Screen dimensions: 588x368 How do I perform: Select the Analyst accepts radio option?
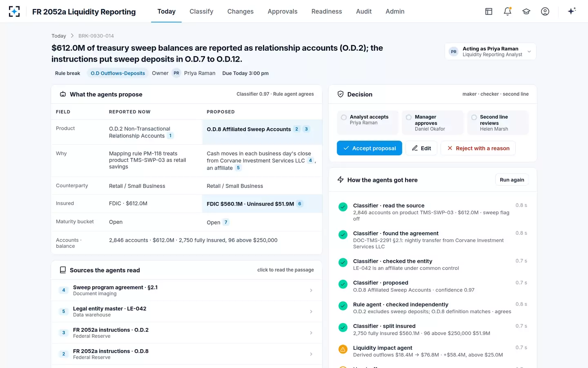(x=344, y=117)
